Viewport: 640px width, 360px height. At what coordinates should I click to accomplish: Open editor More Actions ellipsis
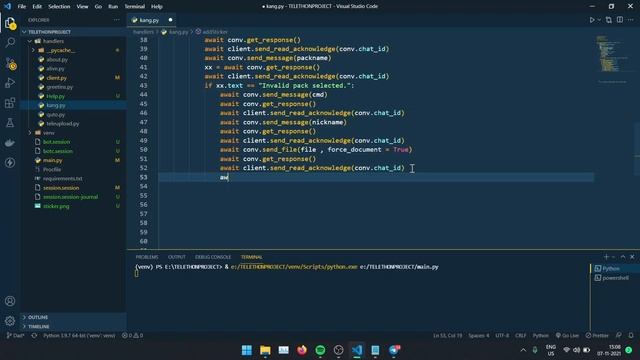tap(631, 20)
